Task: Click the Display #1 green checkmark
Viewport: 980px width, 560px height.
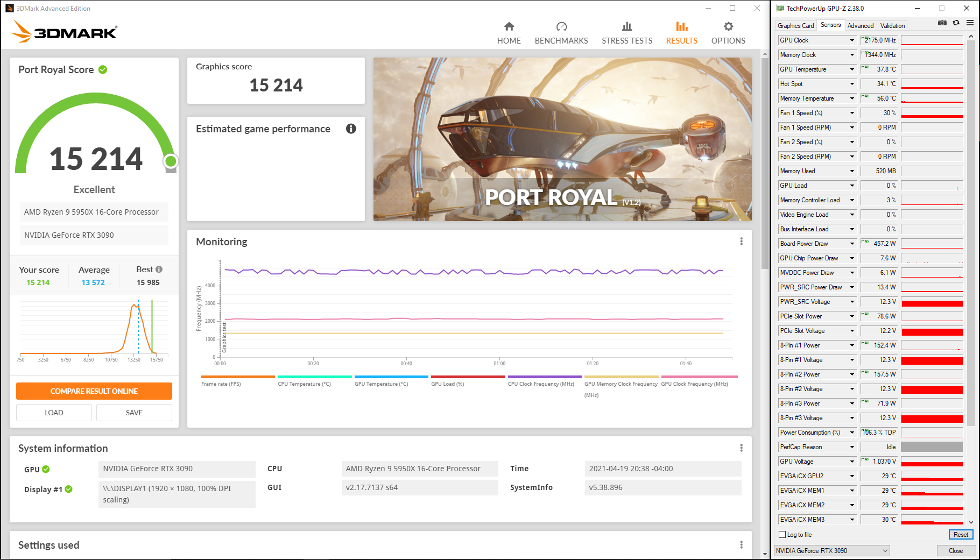Action: click(x=68, y=489)
